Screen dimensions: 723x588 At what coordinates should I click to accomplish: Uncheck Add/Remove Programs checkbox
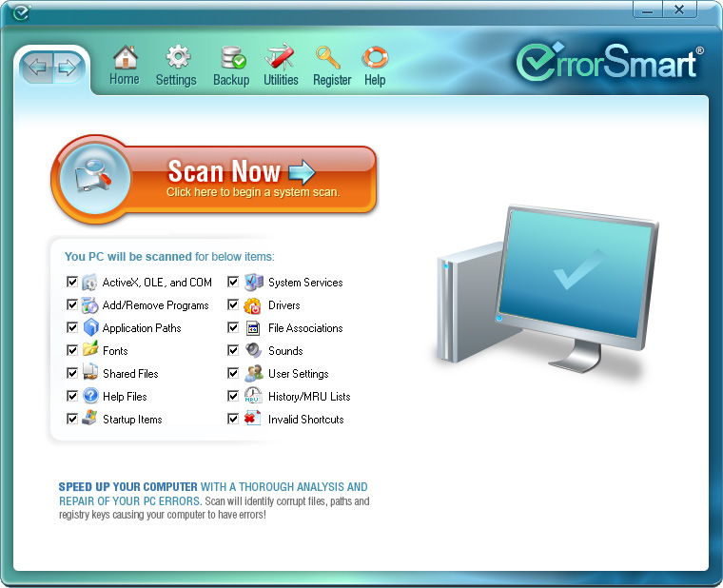coord(72,304)
